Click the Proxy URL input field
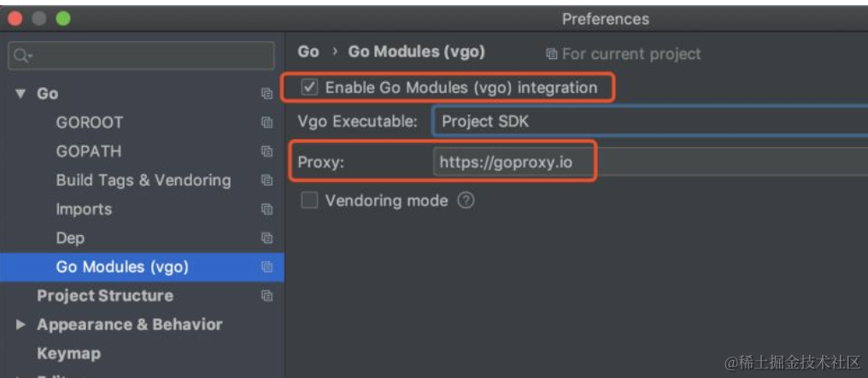 pos(649,162)
